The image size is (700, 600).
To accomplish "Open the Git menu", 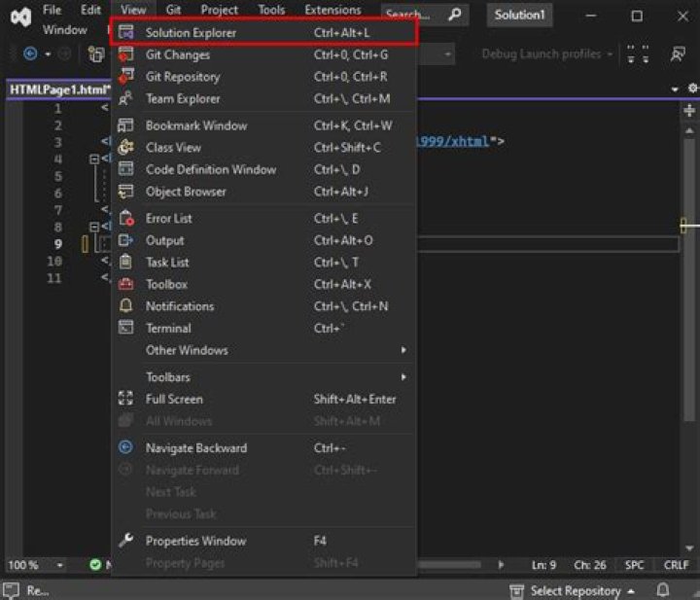I will pyautogui.click(x=173, y=10).
